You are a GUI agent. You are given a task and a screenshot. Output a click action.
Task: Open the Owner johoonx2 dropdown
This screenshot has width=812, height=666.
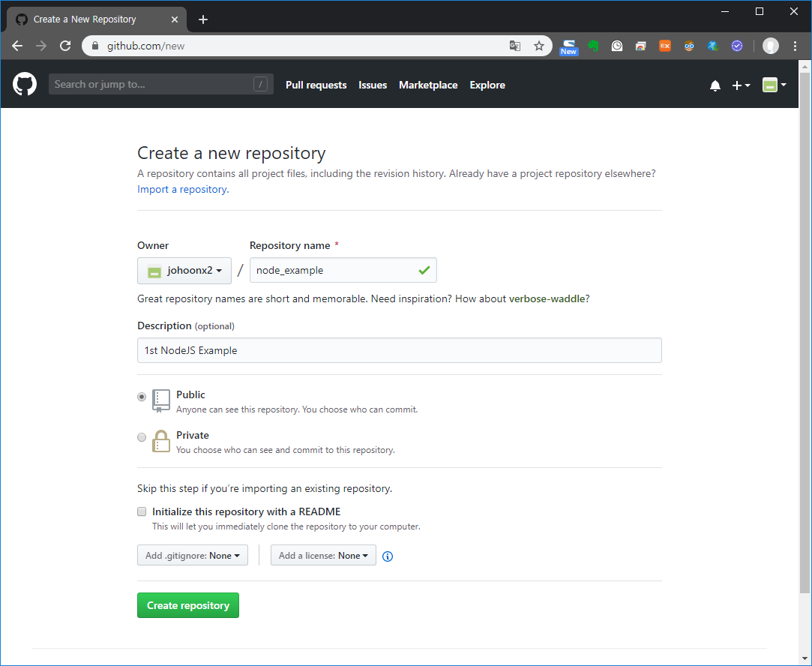pos(184,270)
